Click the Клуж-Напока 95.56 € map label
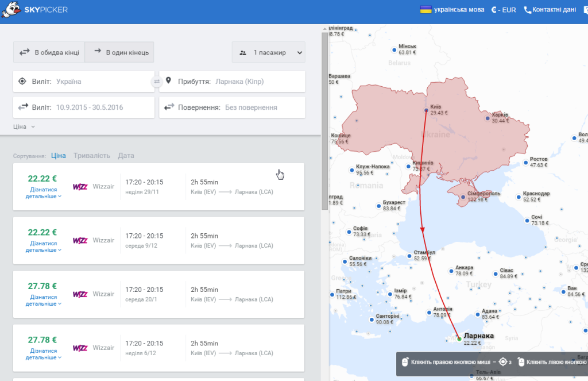 coord(372,170)
